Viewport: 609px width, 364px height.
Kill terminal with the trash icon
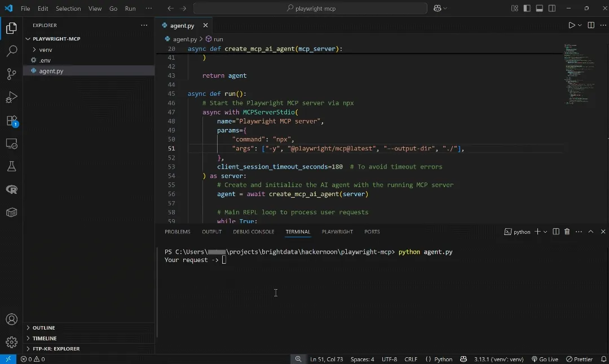tap(567, 232)
